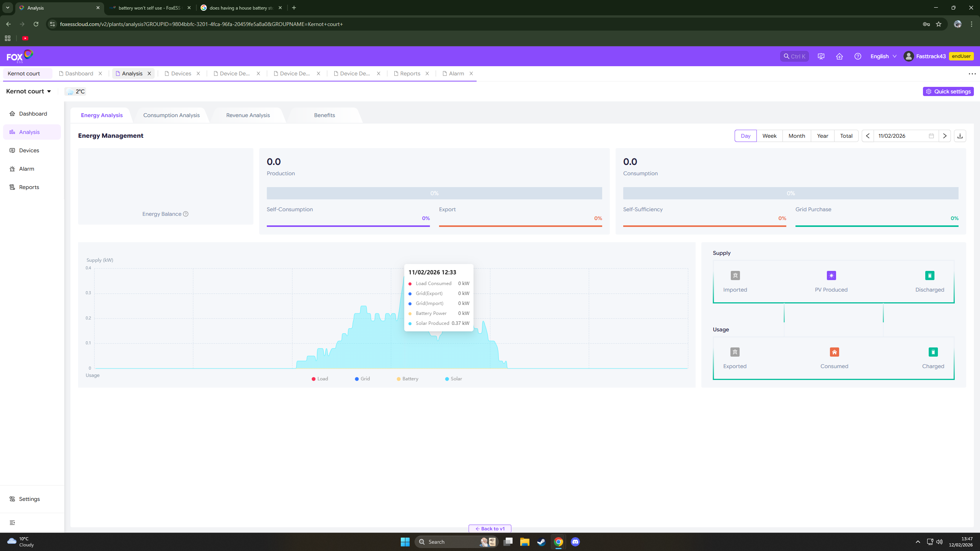This screenshot has width=980, height=551.
Task: Click the help question mark icon
Action: [857, 56]
